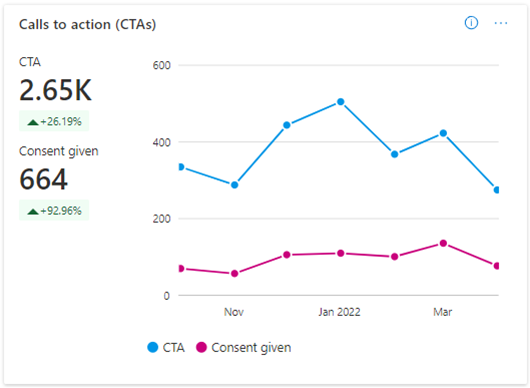Click the Jan 2022 axis label
The height and width of the screenshot is (388, 530).
[339, 312]
